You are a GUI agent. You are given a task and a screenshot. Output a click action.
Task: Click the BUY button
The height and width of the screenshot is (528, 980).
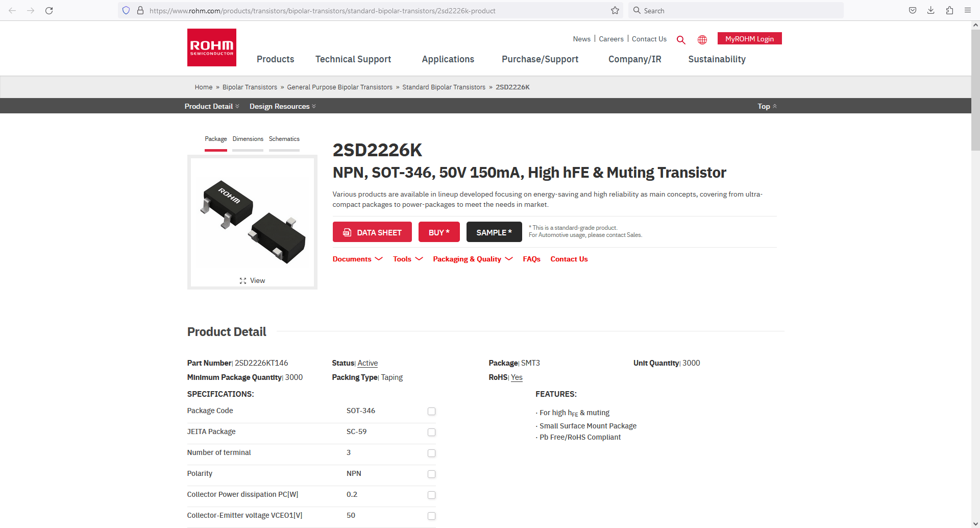[x=439, y=232]
